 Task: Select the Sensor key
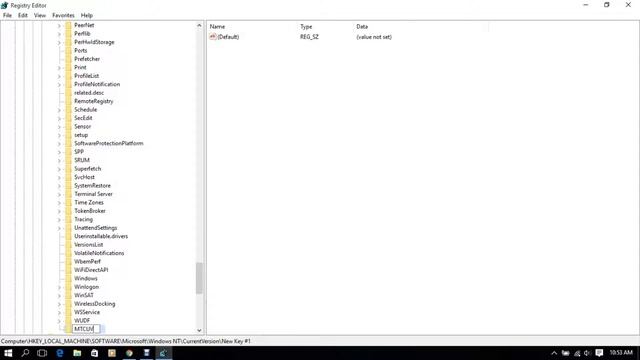[x=82, y=127]
